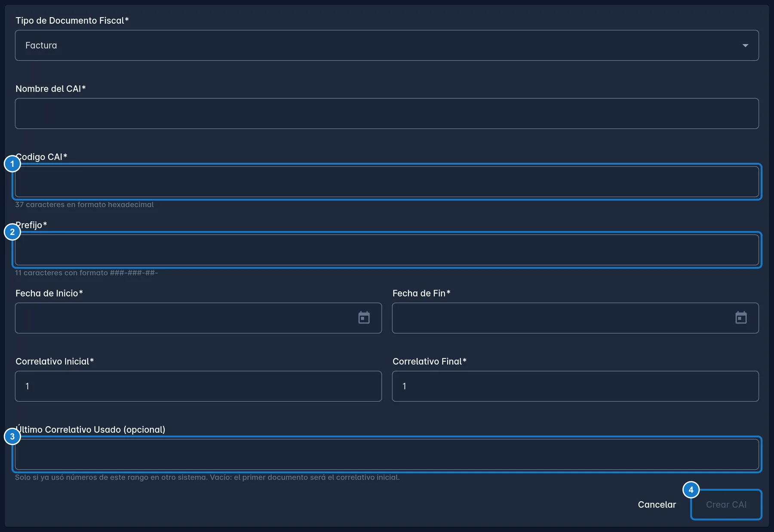774x532 pixels.
Task: Cancel the CAI creation form
Action: coord(657,504)
